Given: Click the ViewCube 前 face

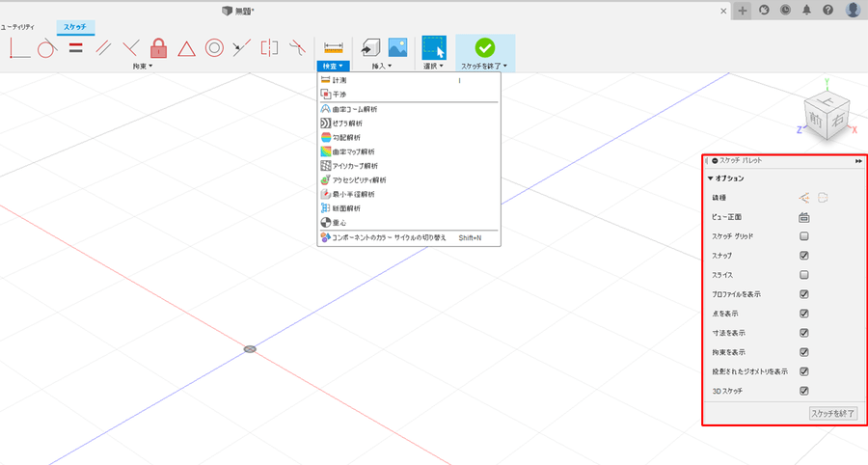Looking at the screenshot, I should pos(815,119).
